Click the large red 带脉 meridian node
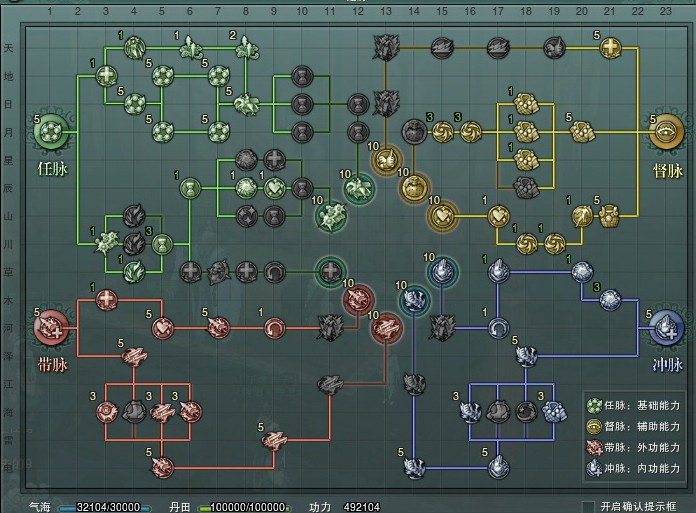This screenshot has height=513, width=696. (51, 326)
